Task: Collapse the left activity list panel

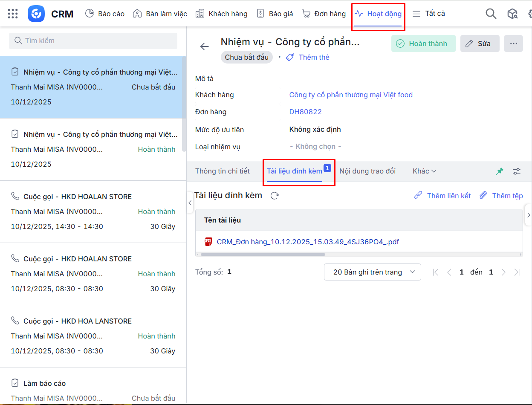Action: (190, 203)
